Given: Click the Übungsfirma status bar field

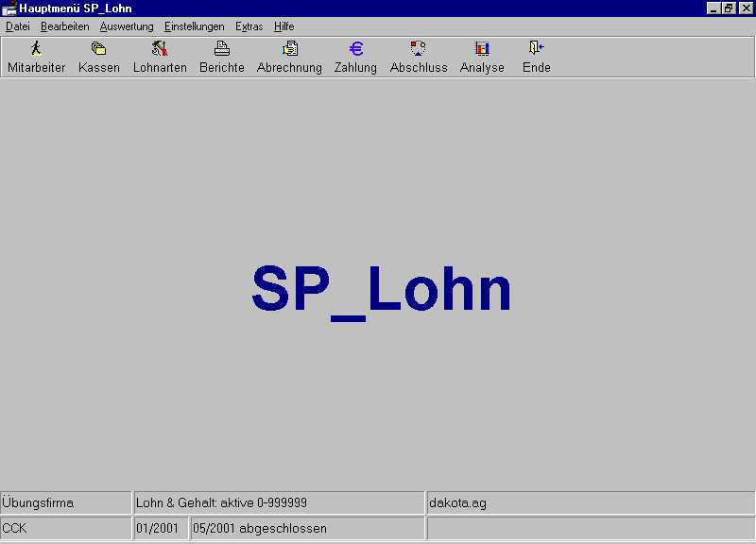Looking at the screenshot, I should pos(66,503).
